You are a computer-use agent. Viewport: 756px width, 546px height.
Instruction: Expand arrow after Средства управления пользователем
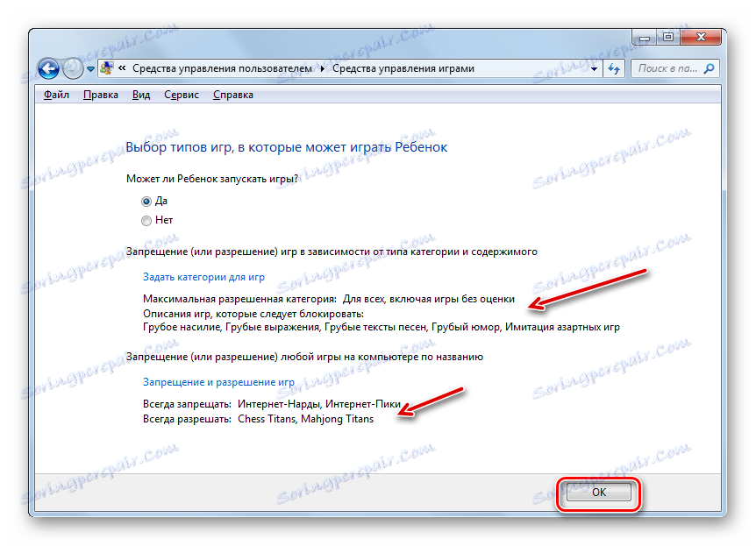[x=323, y=68]
